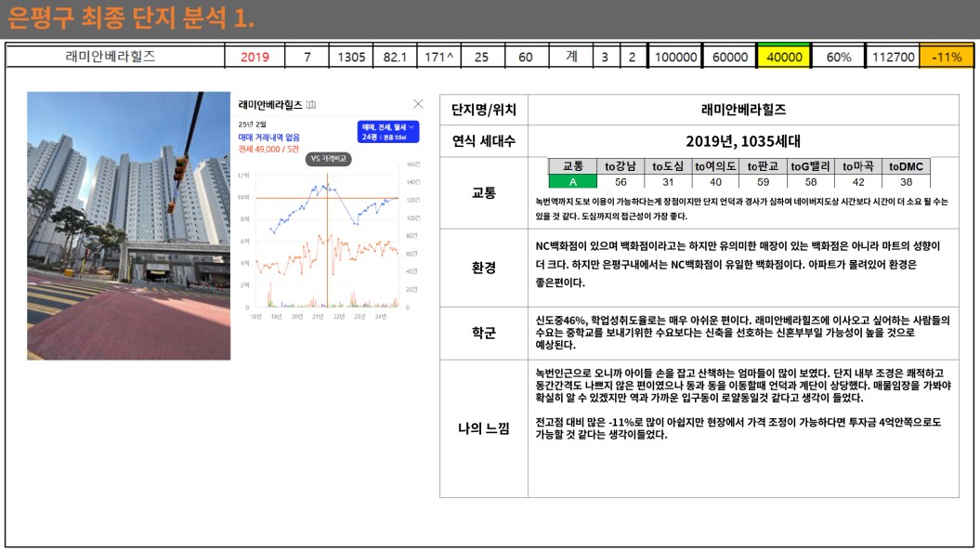
Task: Click the 1305 cell in the summary row
Action: [x=351, y=57]
